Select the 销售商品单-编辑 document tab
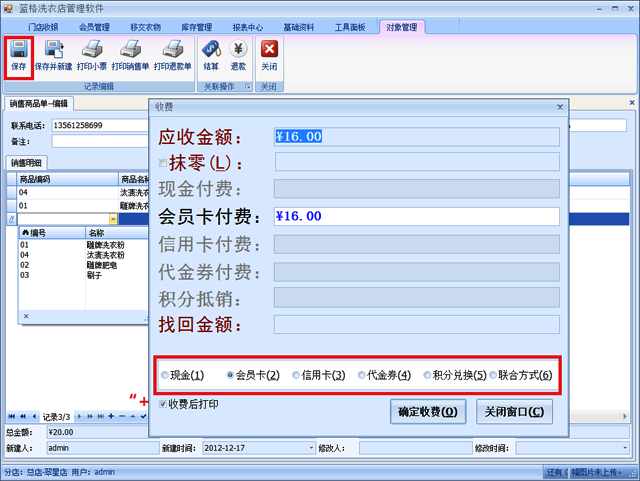 point(39,104)
